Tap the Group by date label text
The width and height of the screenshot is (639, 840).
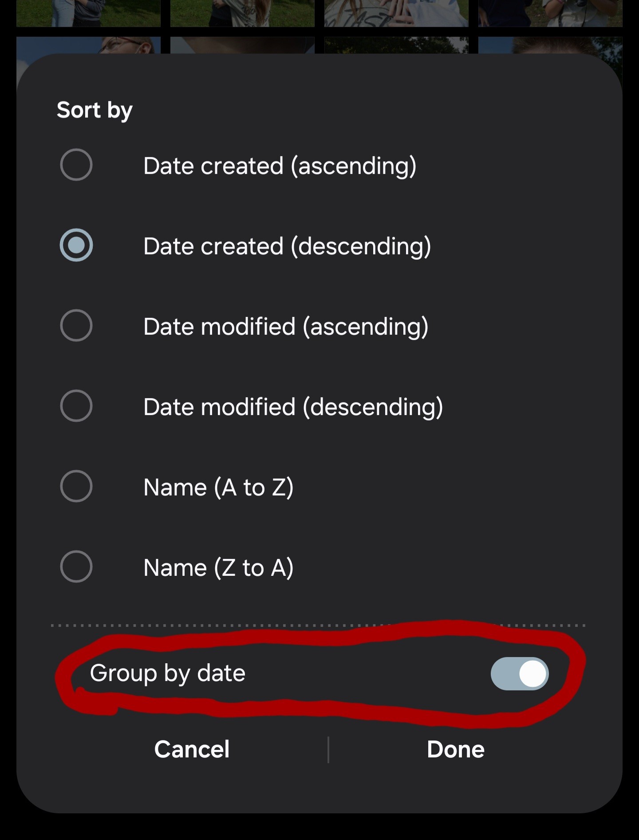coord(167,674)
